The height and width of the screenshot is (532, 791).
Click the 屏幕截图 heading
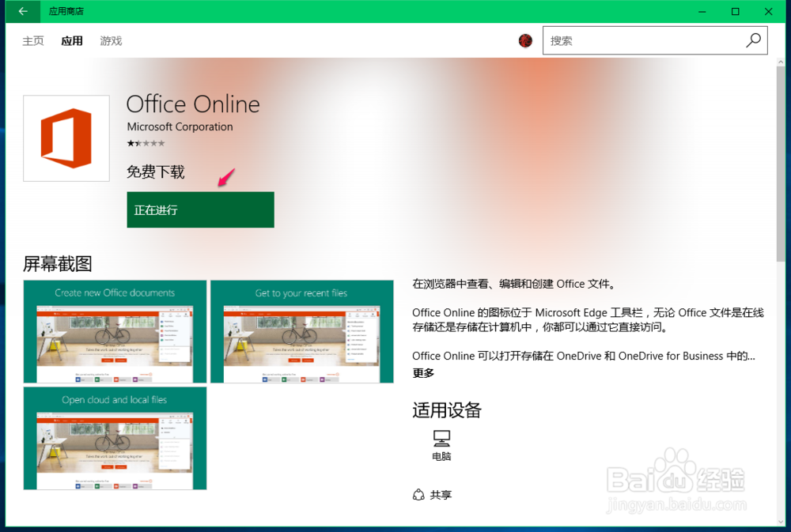click(x=58, y=264)
